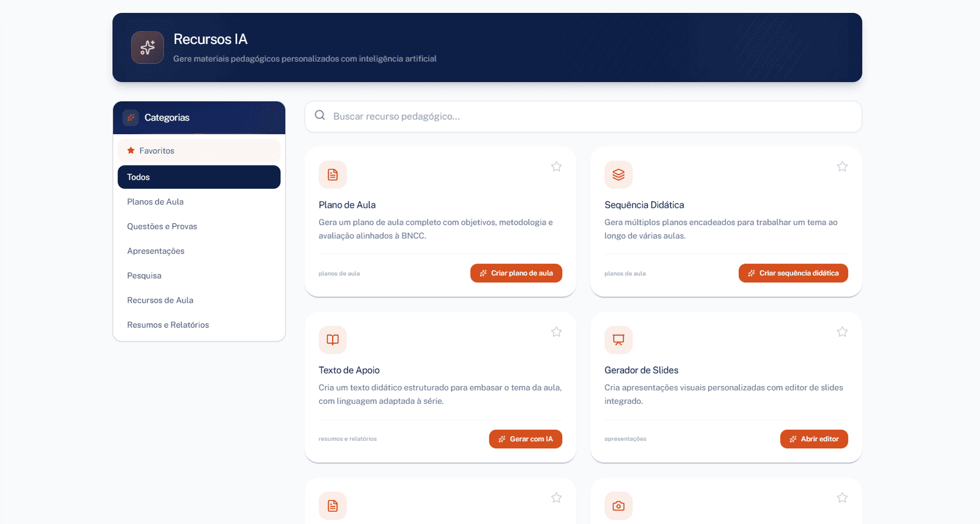Image resolution: width=980 pixels, height=524 pixels.
Task: Click Gerar com IA button
Action: (526, 439)
